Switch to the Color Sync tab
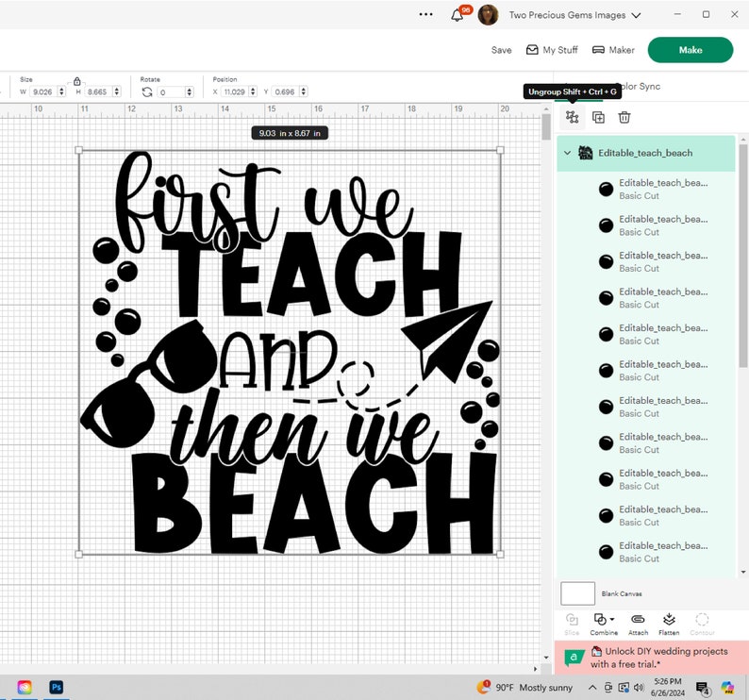The height and width of the screenshot is (700, 749). 641,87
